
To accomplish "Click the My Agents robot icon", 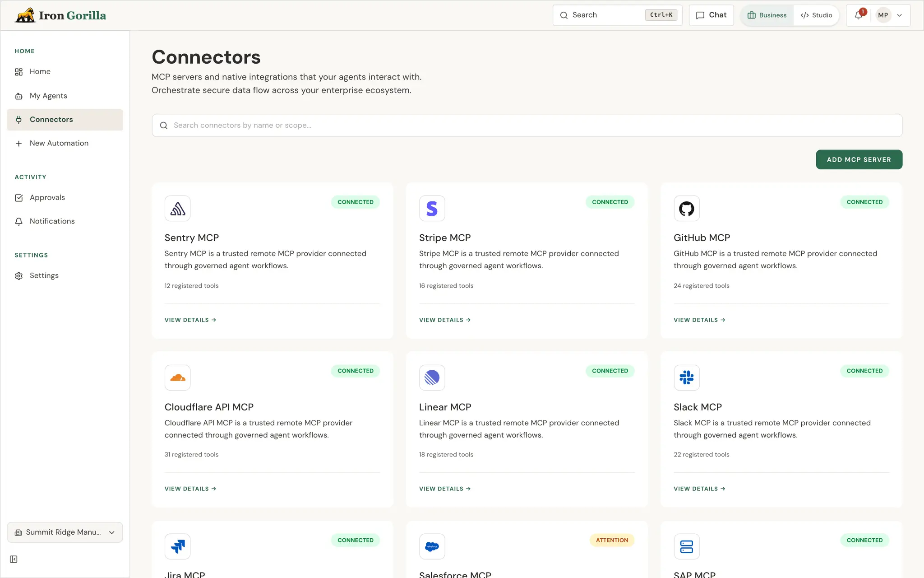I will (18, 96).
